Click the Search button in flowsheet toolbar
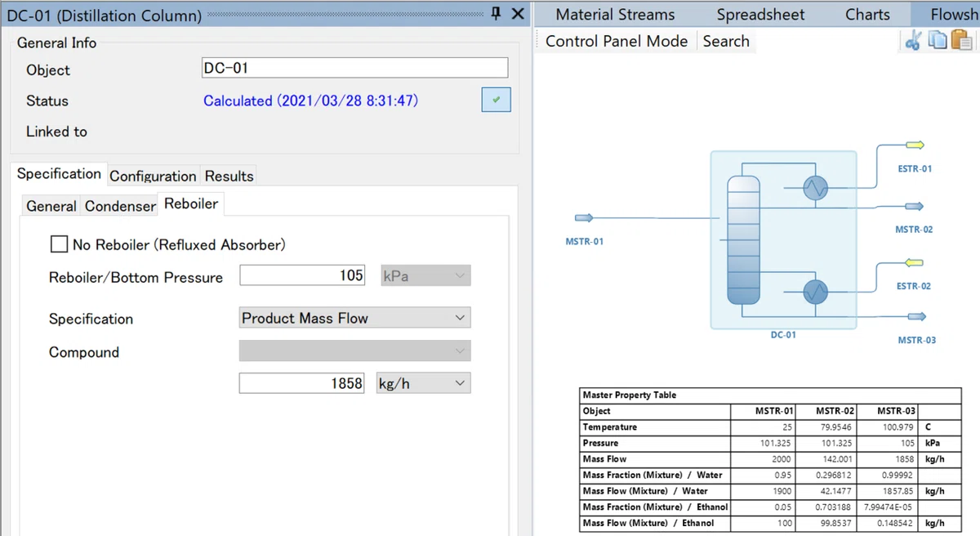This screenshot has height=536, width=980. pyautogui.click(x=726, y=41)
